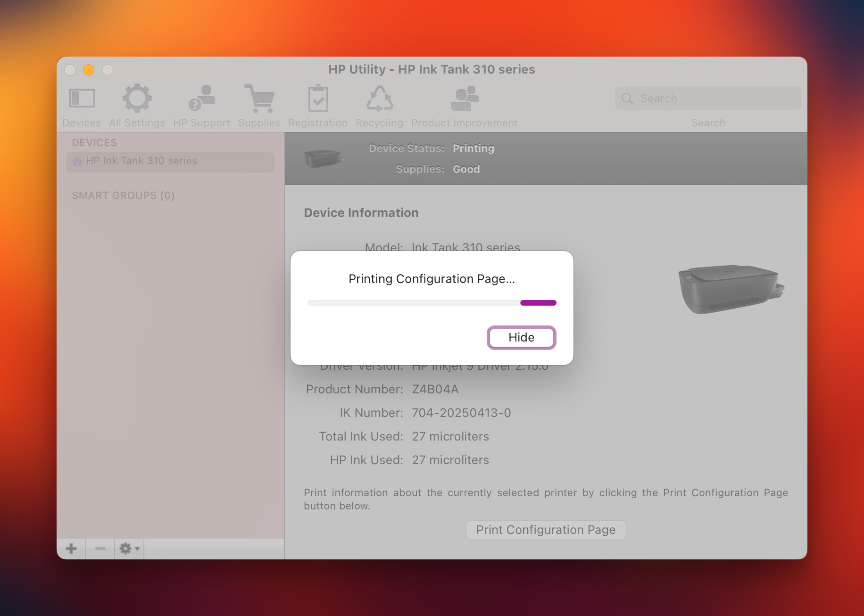Viewport: 864px width, 616px height.
Task: Click the print information instruction paragraph
Action: (546, 499)
